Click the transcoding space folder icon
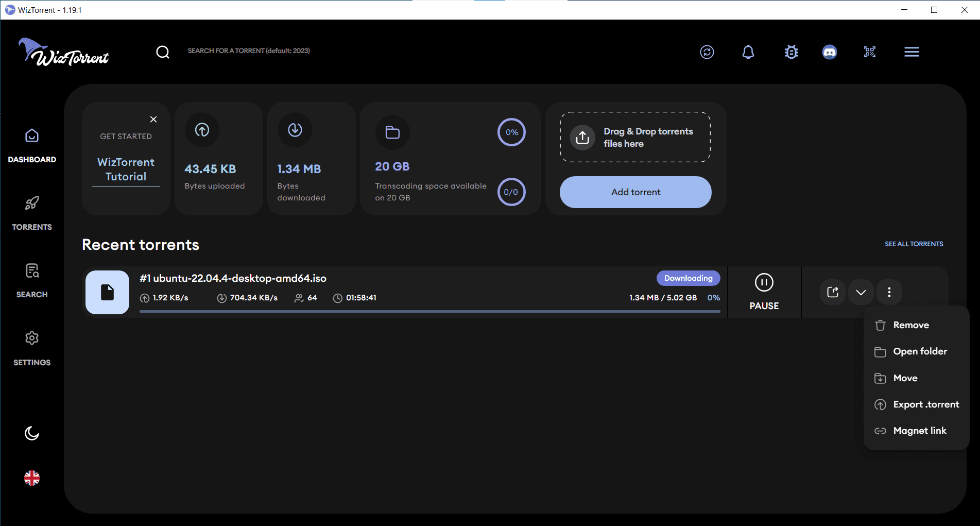Screen dimensions: 980x526 393,132
